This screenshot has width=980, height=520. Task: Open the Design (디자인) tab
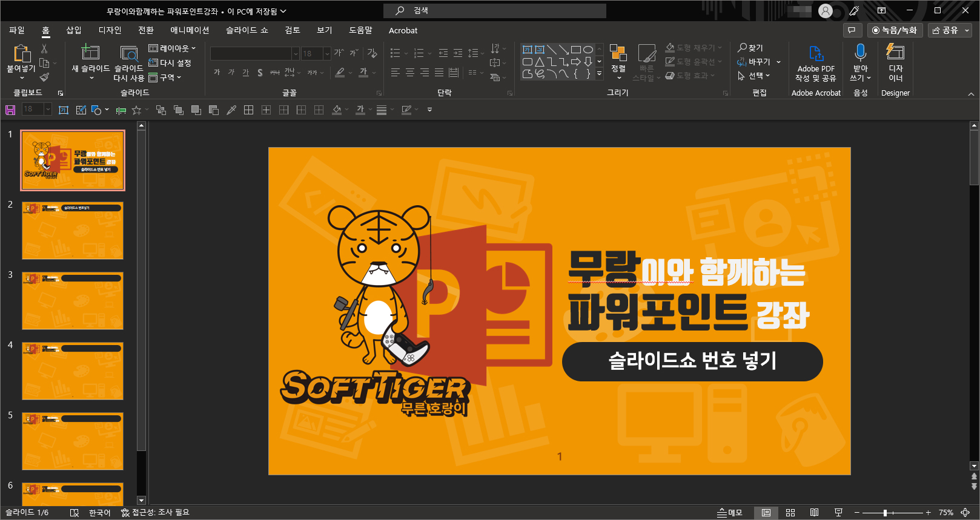point(110,30)
